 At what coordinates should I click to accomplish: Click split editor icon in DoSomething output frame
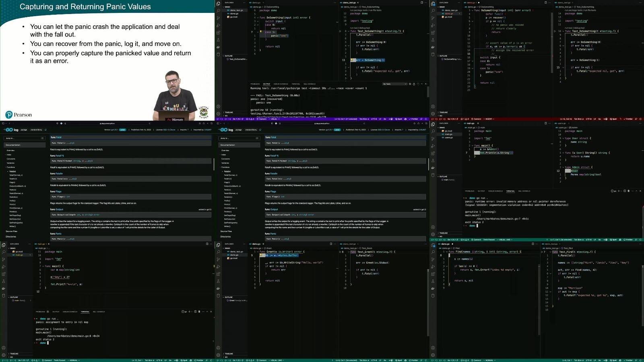421,2
